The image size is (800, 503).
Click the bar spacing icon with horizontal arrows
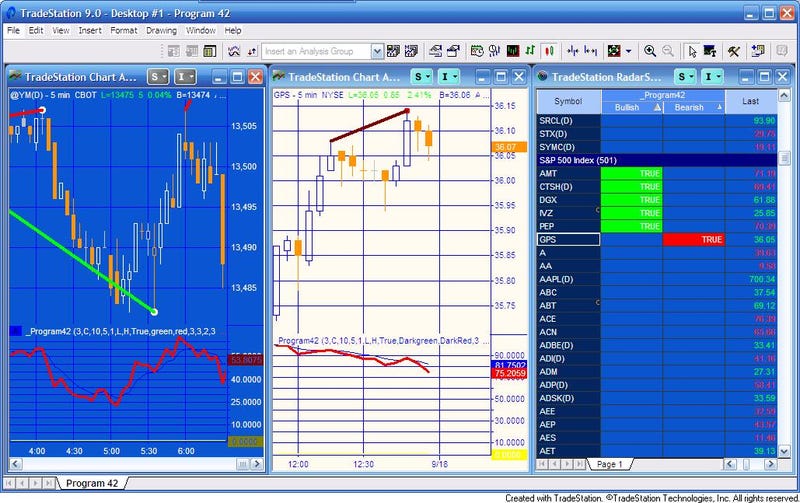click(591, 51)
